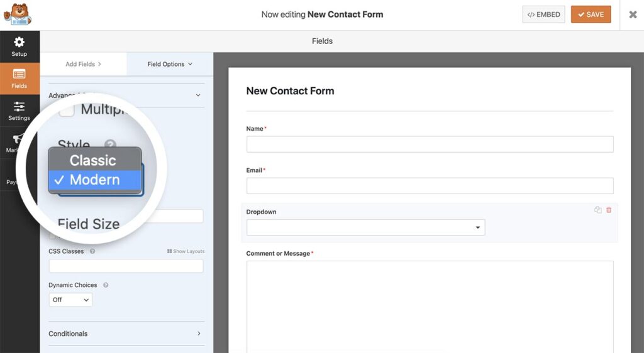Click the Email input field

(430, 186)
